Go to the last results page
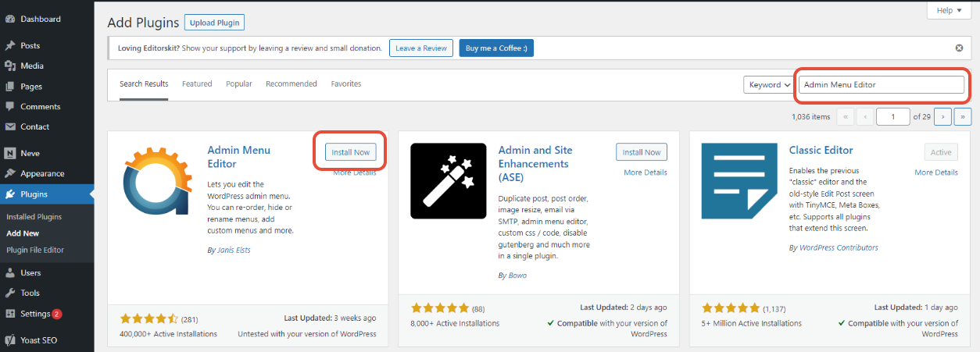The image size is (980, 352). [x=963, y=116]
